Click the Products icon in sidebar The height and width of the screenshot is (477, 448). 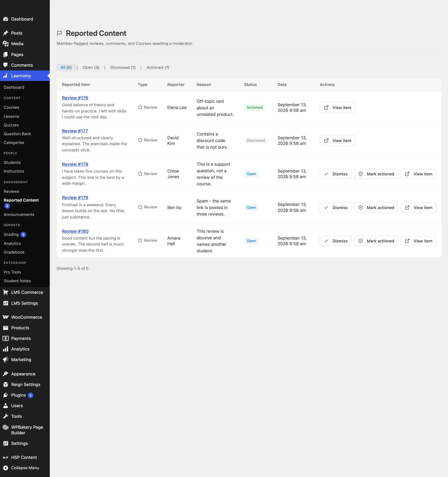click(6, 328)
